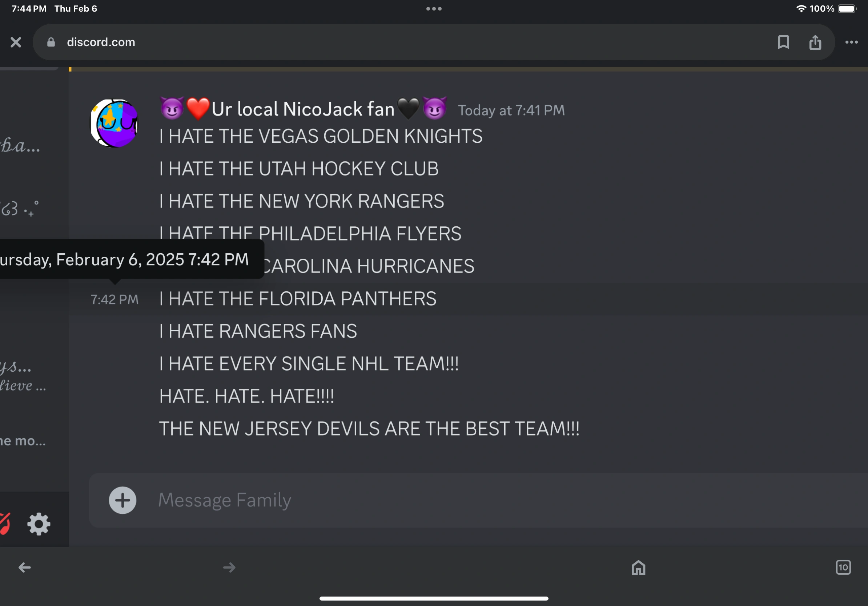Viewport: 868px width, 606px height.
Task: Click the plus attachment button
Action: (122, 500)
